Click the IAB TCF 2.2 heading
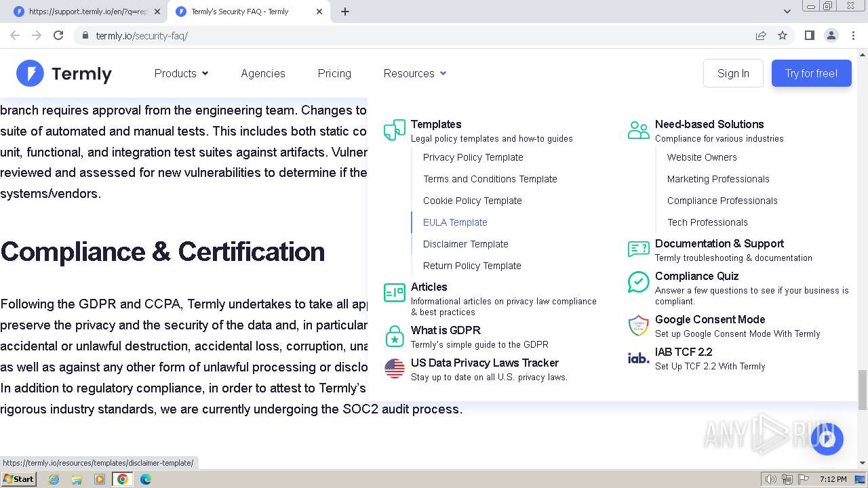The image size is (868, 488). (x=684, y=352)
